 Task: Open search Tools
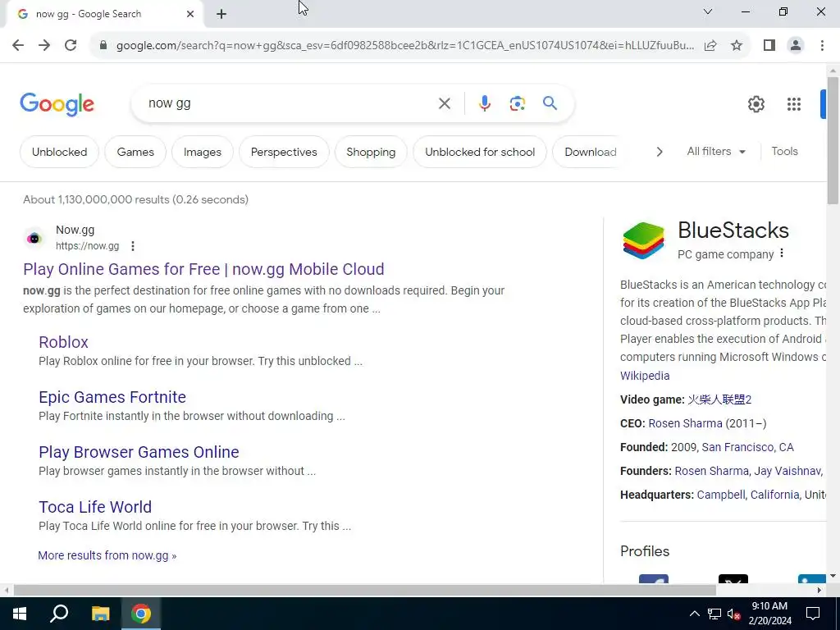pyautogui.click(x=784, y=152)
